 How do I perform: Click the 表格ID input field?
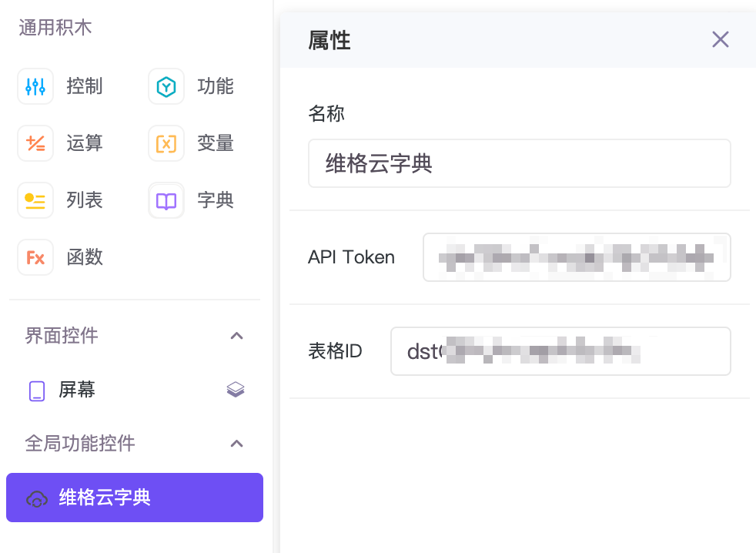tap(560, 351)
